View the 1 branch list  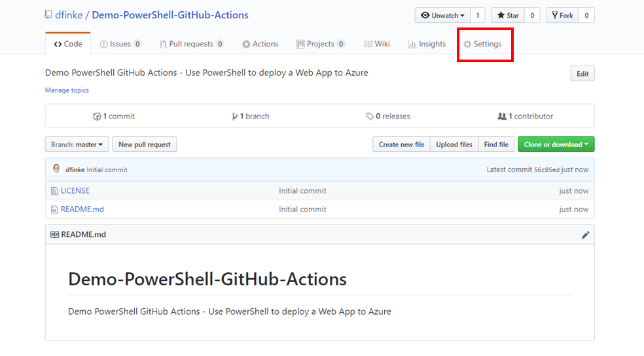[x=251, y=116]
